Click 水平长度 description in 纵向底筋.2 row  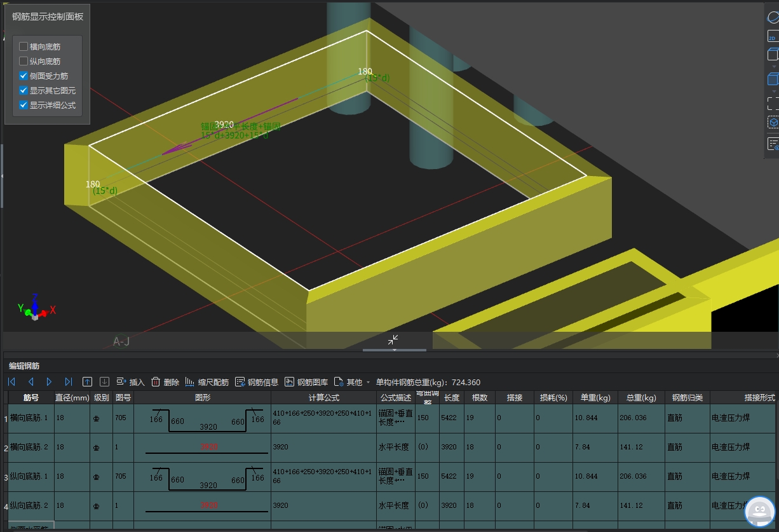(x=395, y=506)
